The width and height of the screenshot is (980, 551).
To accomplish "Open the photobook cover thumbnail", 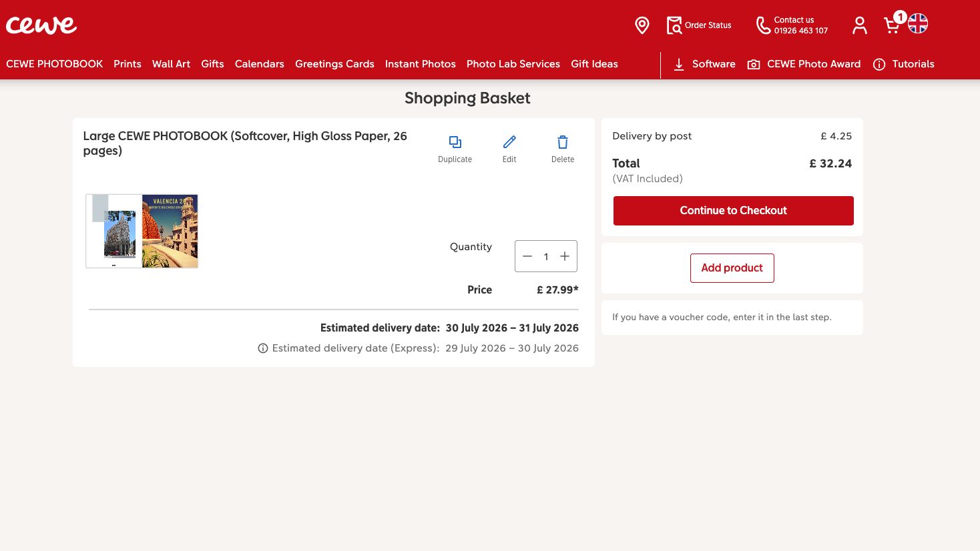I will pyautogui.click(x=142, y=231).
